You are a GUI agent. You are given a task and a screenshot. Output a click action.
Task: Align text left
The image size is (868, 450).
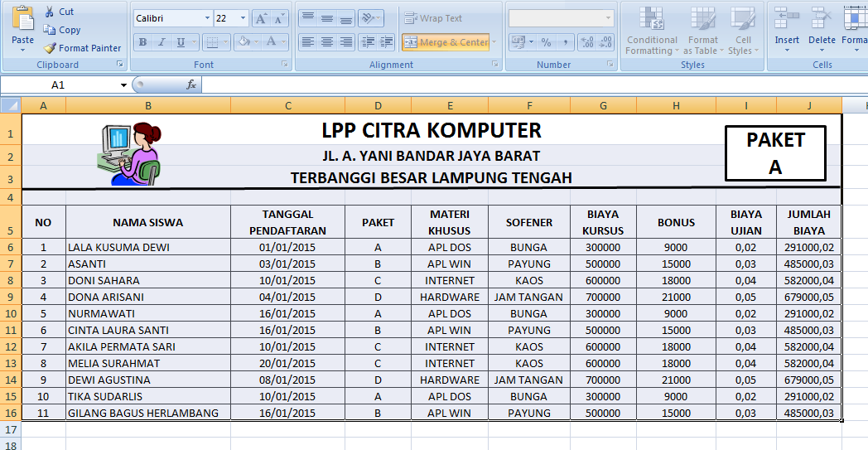[x=308, y=42]
